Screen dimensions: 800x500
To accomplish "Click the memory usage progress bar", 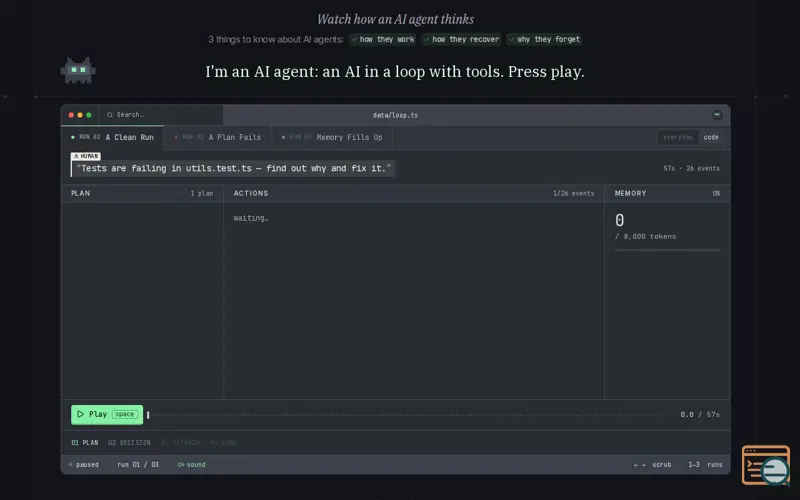I will coord(667,250).
